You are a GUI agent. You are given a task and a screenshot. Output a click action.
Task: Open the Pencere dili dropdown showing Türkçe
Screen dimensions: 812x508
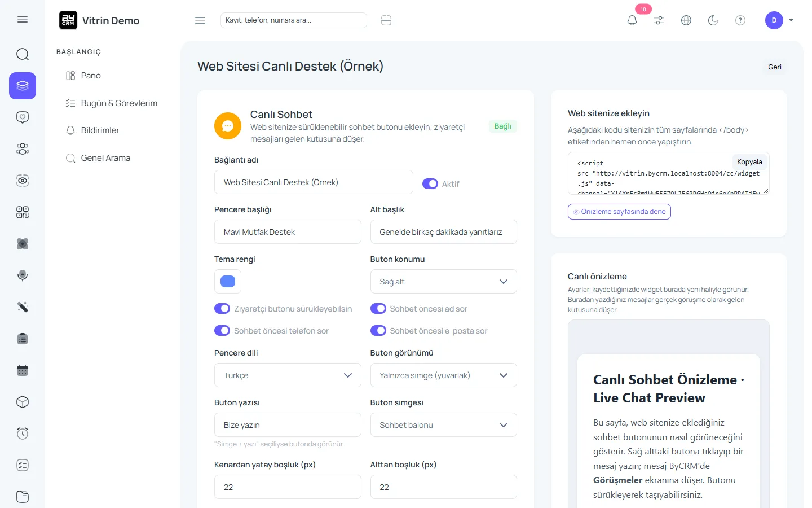pyautogui.click(x=288, y=375)
